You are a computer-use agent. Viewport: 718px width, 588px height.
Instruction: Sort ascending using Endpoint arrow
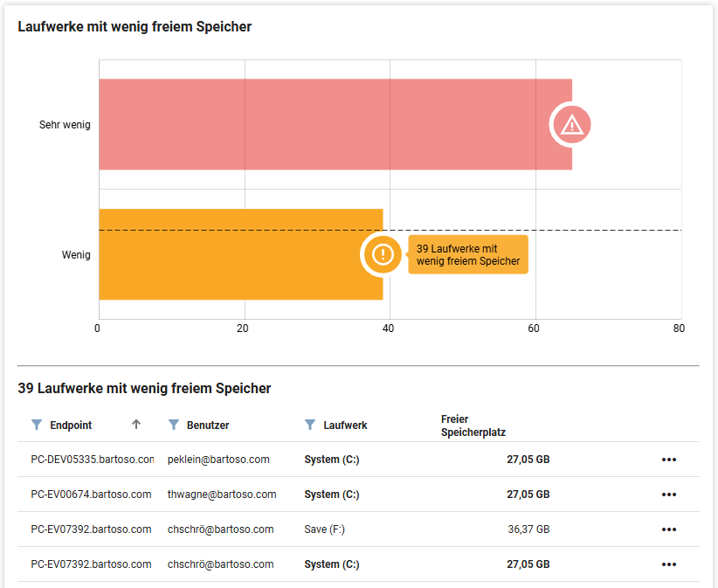[x=135, y=425]
